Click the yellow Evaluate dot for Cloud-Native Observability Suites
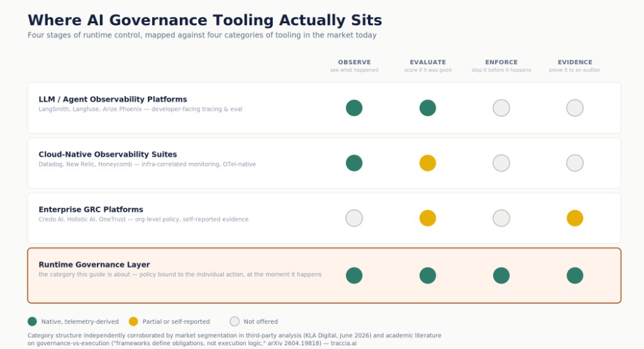The height and width of the screenshot is (349, 644). click(x=428, y=163)
